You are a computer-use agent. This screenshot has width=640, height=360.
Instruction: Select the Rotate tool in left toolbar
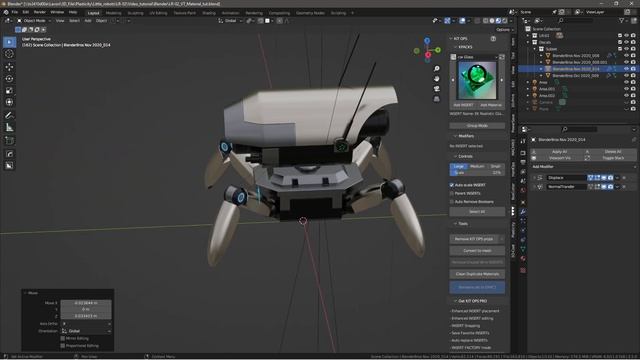(9, 78)
